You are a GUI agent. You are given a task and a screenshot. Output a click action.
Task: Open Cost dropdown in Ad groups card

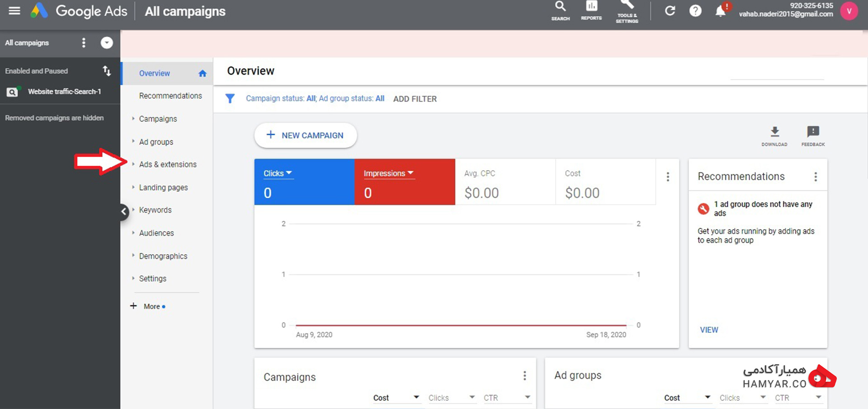point(688,398)
